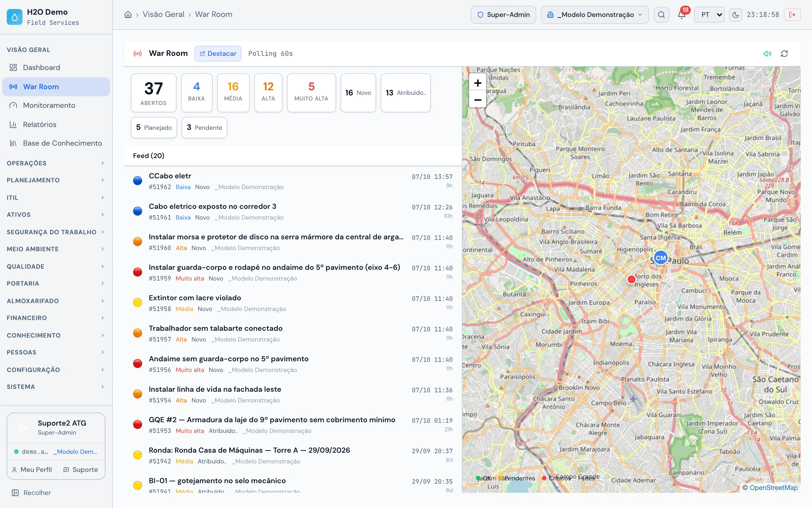This screenshot has width=812, height=508.
Task: Filter by 4 BAIXA card
Action: tap(196, 93)
